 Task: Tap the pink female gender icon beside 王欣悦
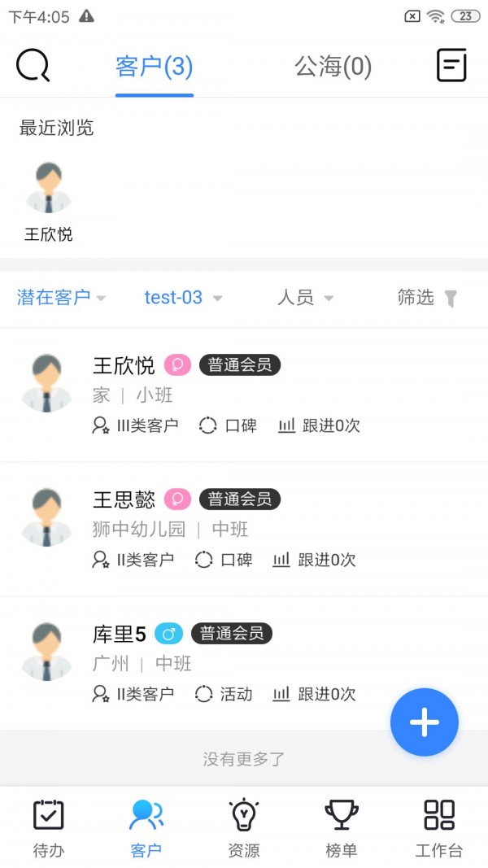(x=176, y=365)
